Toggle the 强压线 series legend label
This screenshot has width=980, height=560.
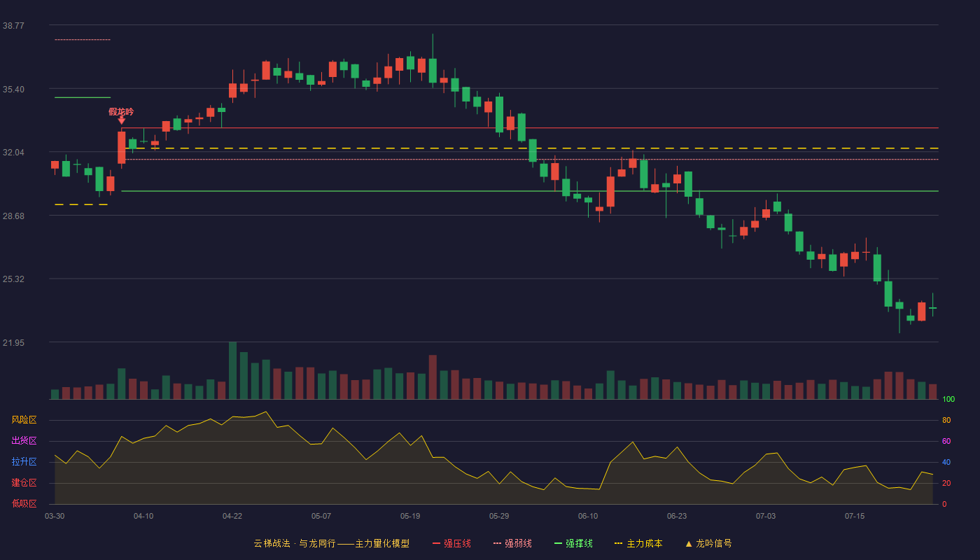(457, 543)
